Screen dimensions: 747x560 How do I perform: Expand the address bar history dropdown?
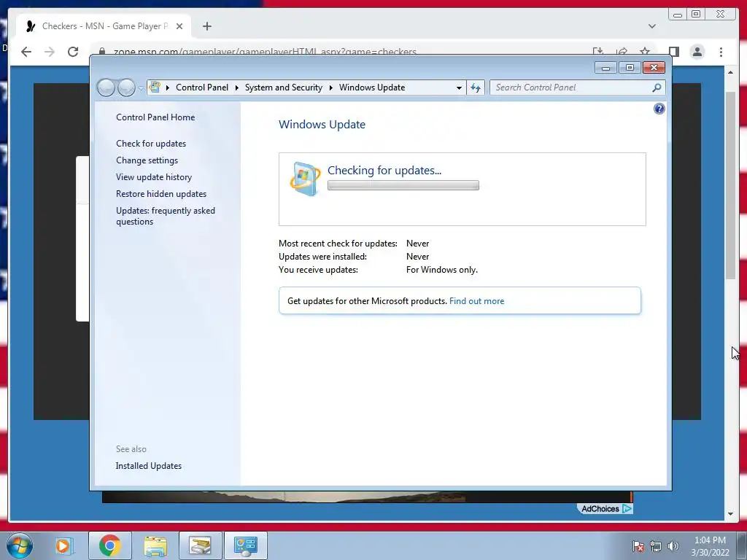(x=459, y=87)
